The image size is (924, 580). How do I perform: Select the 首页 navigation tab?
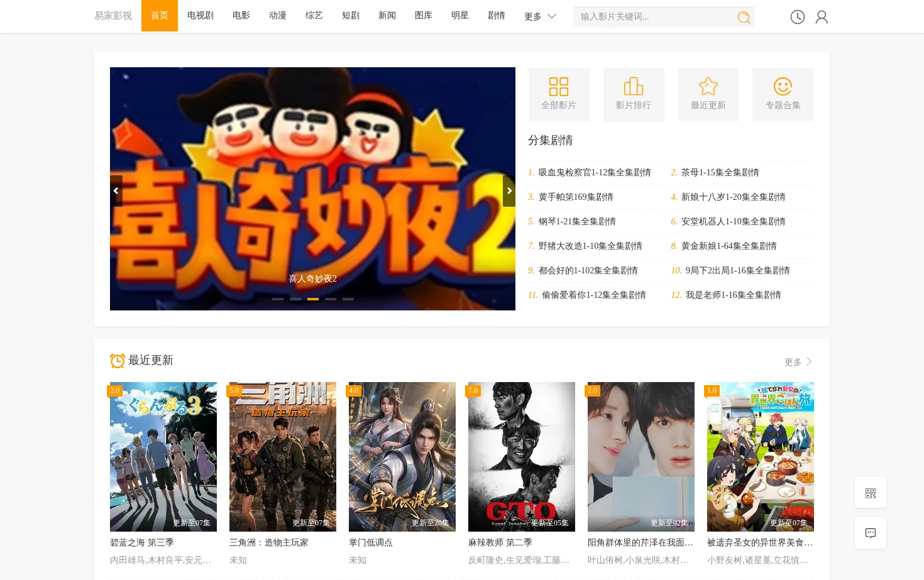pos(160,16)
